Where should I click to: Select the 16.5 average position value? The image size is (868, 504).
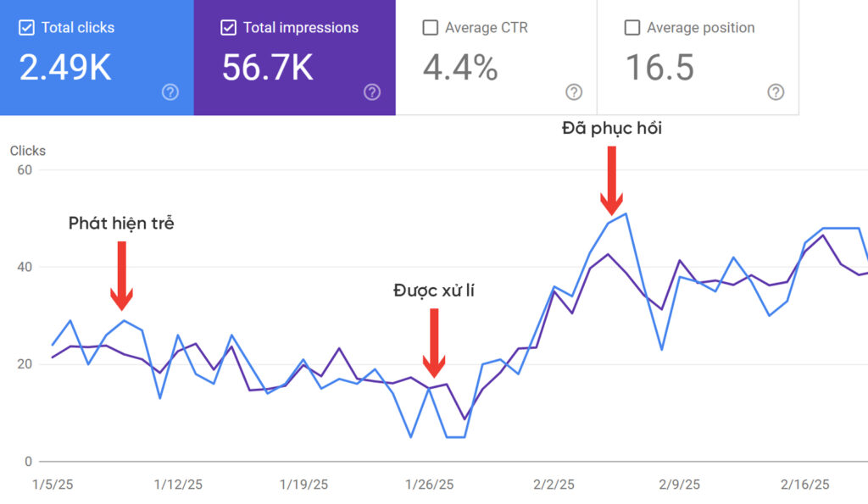coord(659,69)
